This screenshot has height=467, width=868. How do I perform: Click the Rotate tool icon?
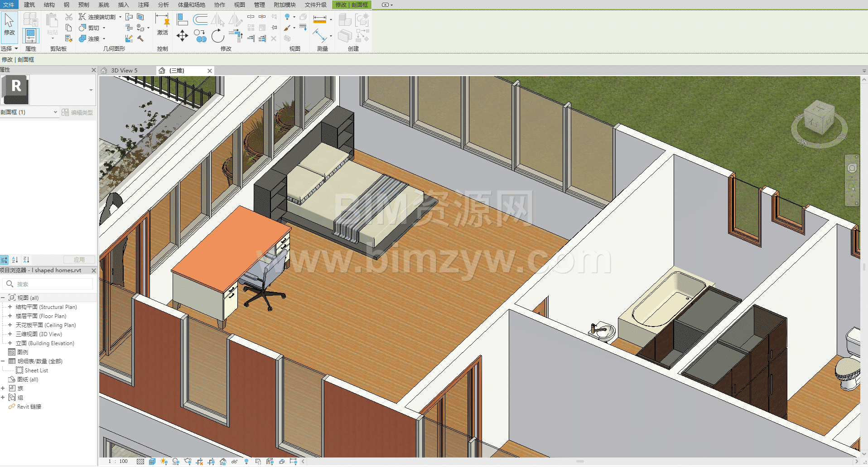[218, 36]
